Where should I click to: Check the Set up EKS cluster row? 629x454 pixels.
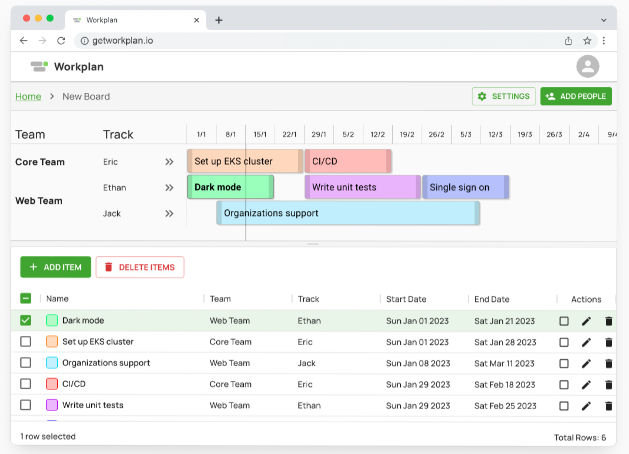point(26,341)
